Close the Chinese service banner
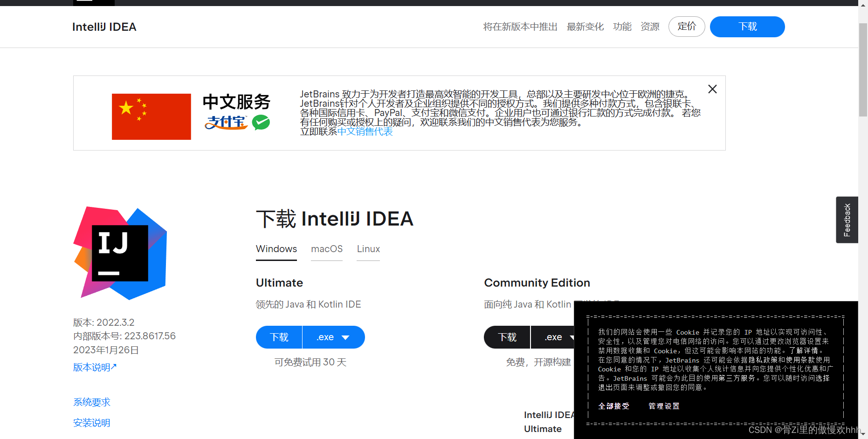The height and width of the screenshot is (439, 868). 712,89
